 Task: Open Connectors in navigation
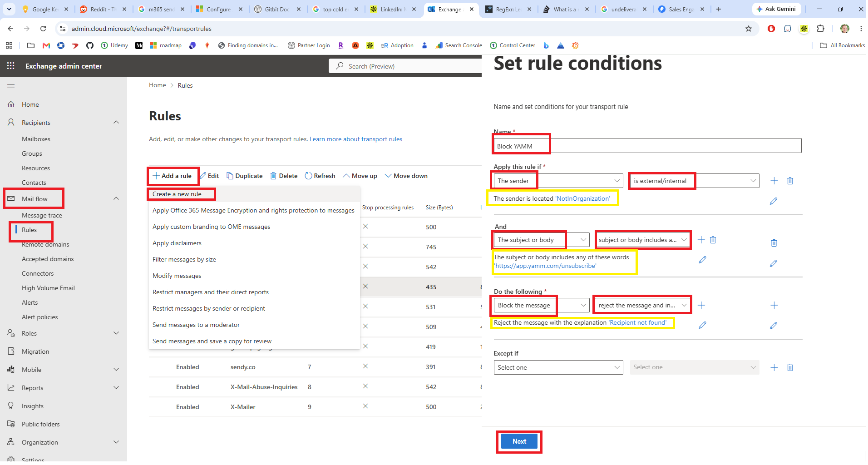[38, 273]
